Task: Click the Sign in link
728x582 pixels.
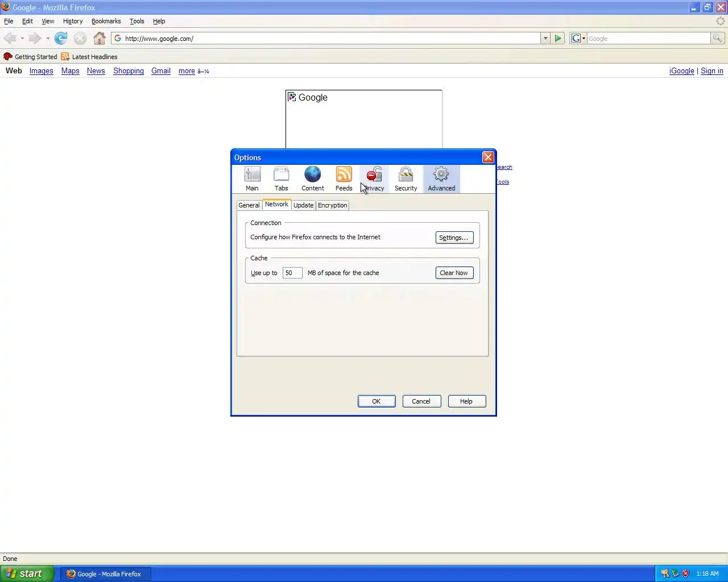Action: coord(712,71)
